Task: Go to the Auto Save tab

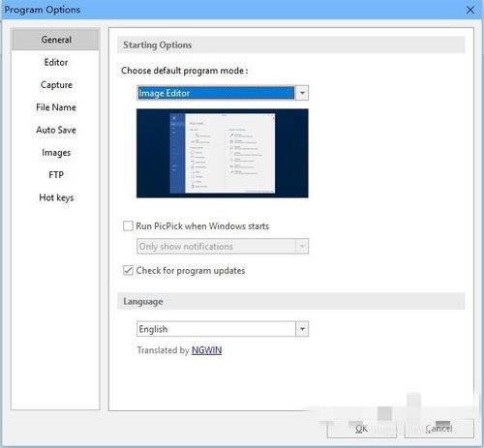Action: click(x=55, y=130)
